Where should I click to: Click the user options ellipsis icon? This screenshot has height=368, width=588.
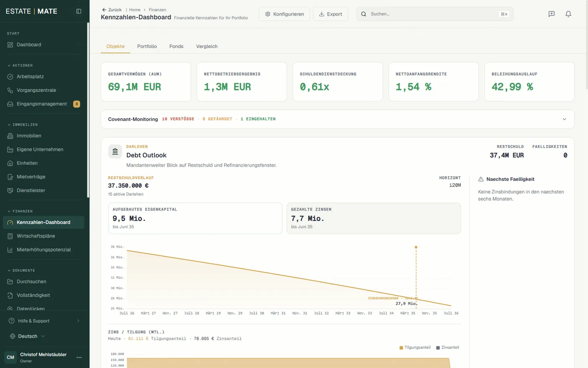79,357
